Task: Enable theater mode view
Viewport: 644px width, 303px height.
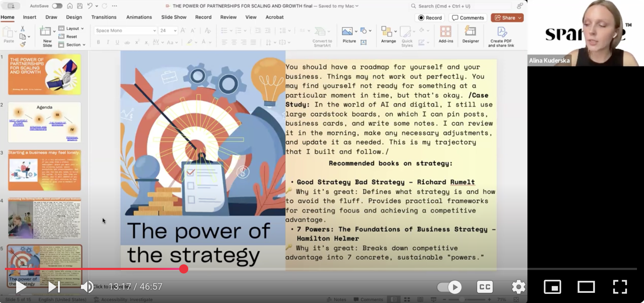Action: (586, 287)
